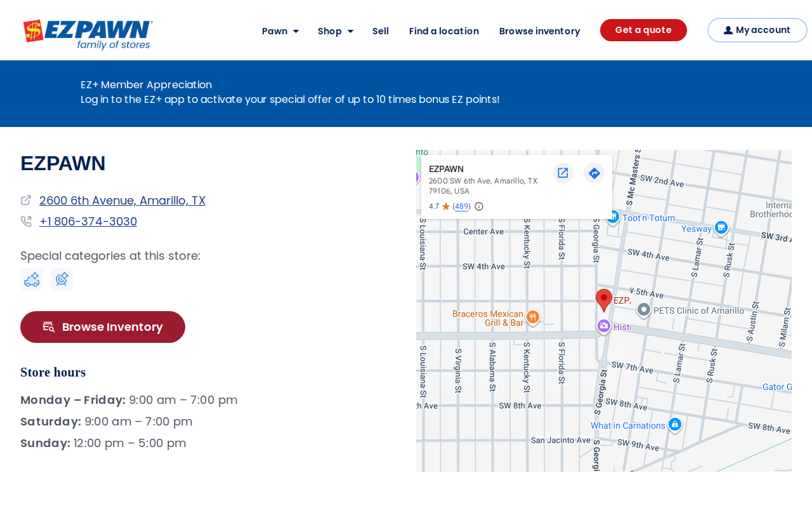This screenshot has width=812, height=508.
Task: Click the phone icon beside the number
Action: point(26,221)
